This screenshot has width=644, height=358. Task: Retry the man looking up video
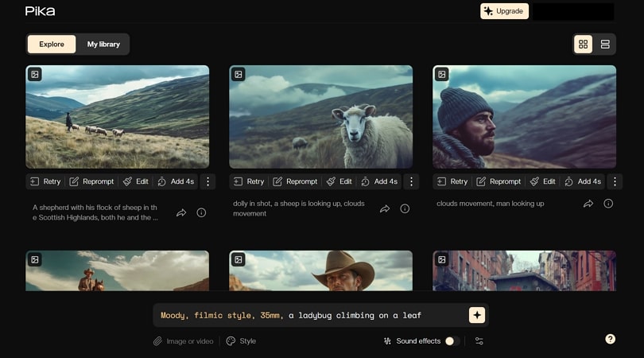click(x=452, y=181)
